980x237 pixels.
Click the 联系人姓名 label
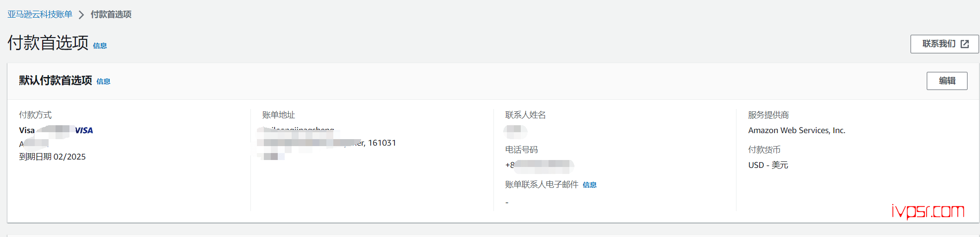click(x=525, y=115)
